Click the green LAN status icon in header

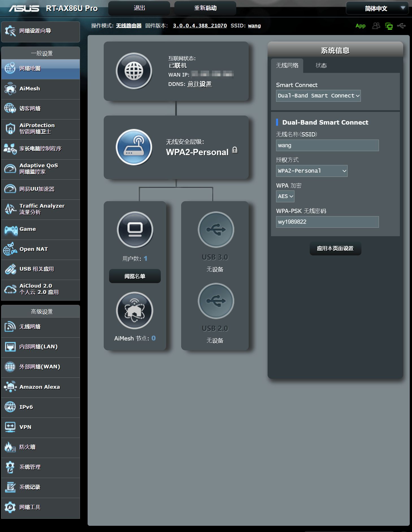[x=389, y=26]
